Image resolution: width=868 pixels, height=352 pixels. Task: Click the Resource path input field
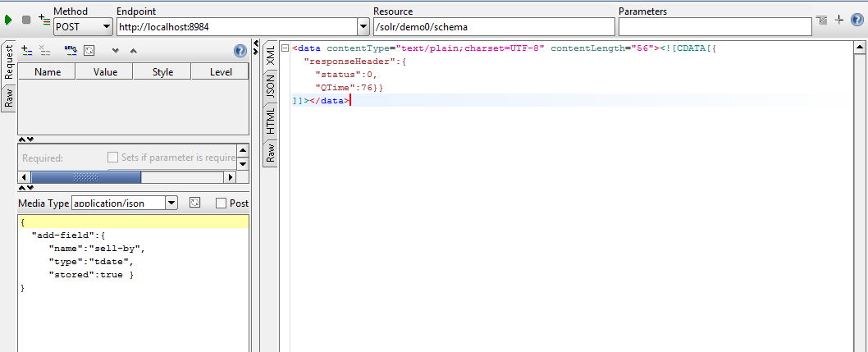coord(494,26)
